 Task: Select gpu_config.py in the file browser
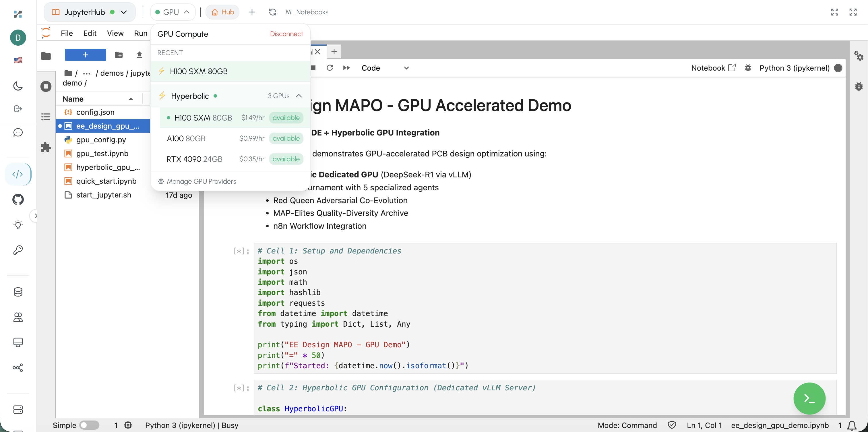pyautogui.click(x=101, y=140)
